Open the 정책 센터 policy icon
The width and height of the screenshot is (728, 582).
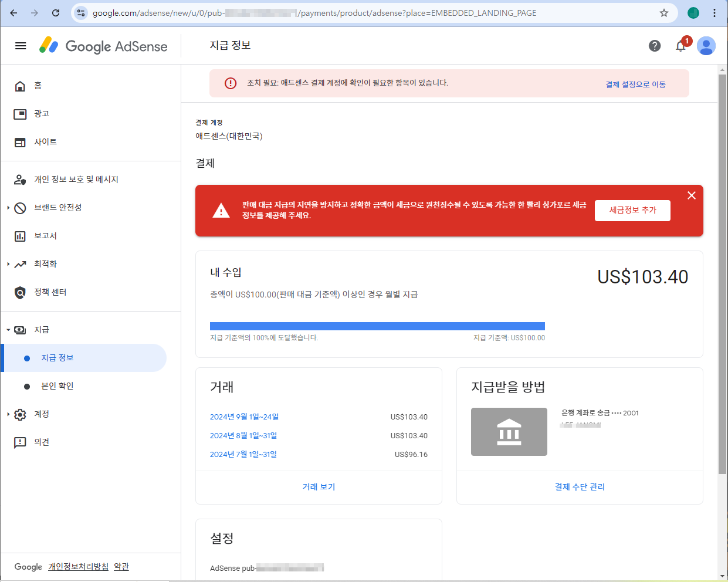tap(21, 292)
